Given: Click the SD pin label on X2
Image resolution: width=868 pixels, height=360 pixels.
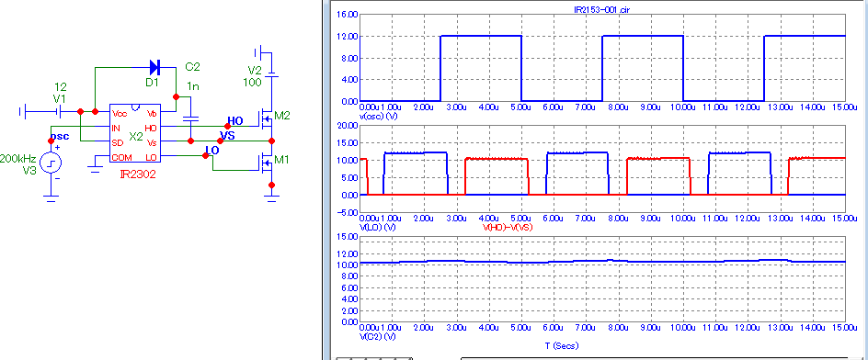Looking at the screenshot, I should pyautogui.click(x=117, y=142).
